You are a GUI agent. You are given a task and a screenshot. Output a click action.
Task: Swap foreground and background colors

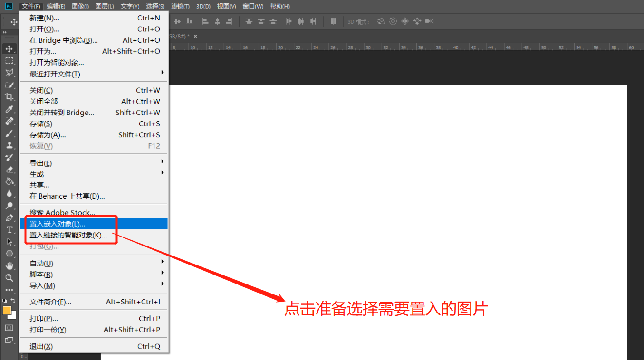click(13, 301)
